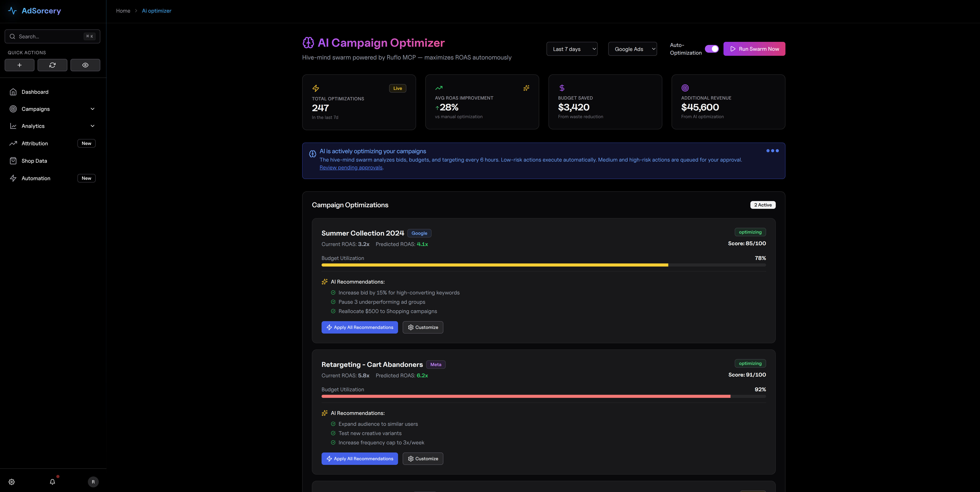Open the user avatar R
The width and height of the screenshot is (980, 492).
click(x=93, y=482)
